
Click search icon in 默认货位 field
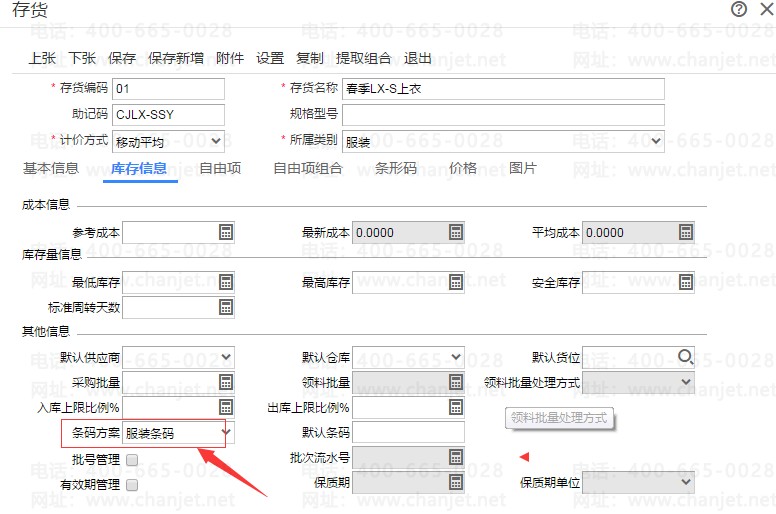point(685,357)
